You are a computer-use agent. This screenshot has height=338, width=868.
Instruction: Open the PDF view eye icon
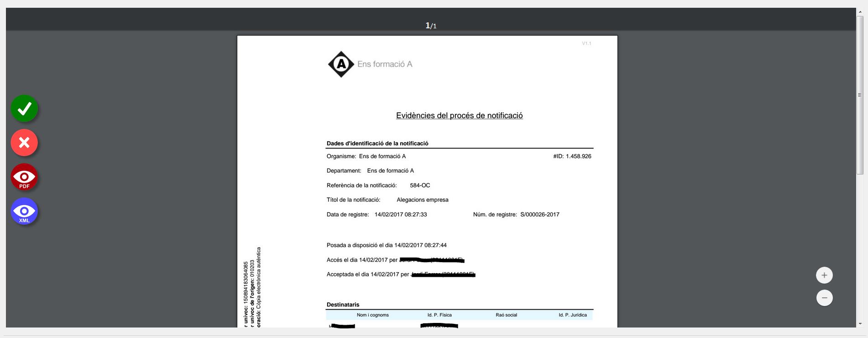tap(24, 177)
